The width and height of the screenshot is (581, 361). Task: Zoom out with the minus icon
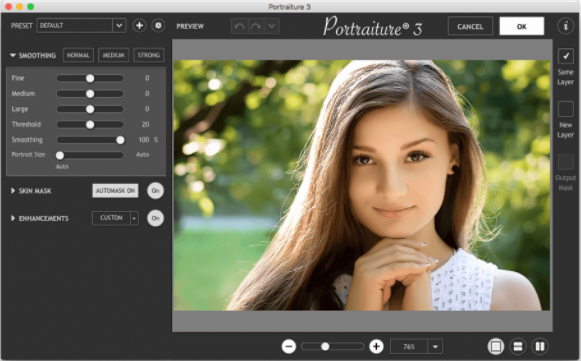(x=289, y=347)
